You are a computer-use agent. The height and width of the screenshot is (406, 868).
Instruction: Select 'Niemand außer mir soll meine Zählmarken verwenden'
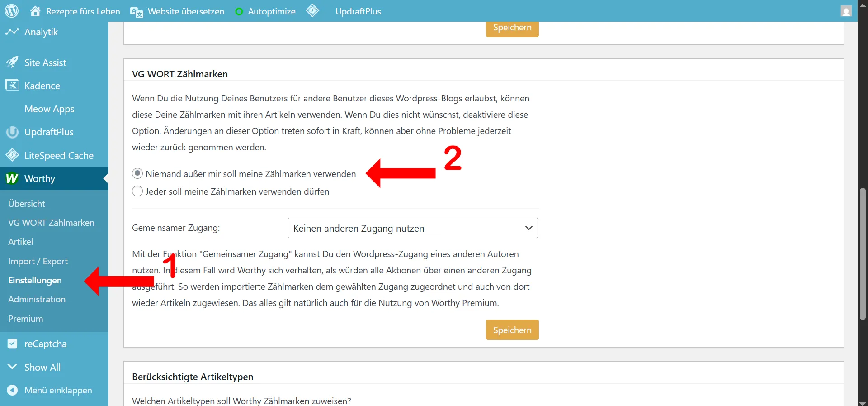[x=137, y=173]
